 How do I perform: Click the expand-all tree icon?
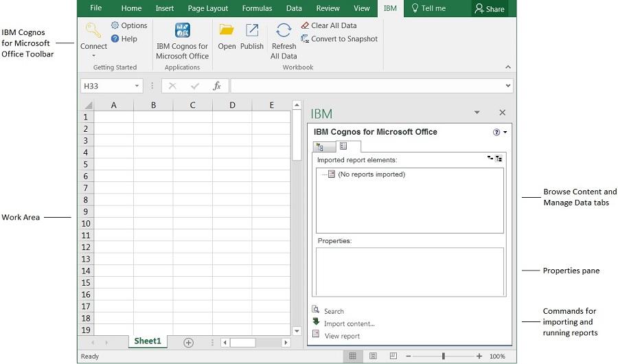(x=499, y=159)
